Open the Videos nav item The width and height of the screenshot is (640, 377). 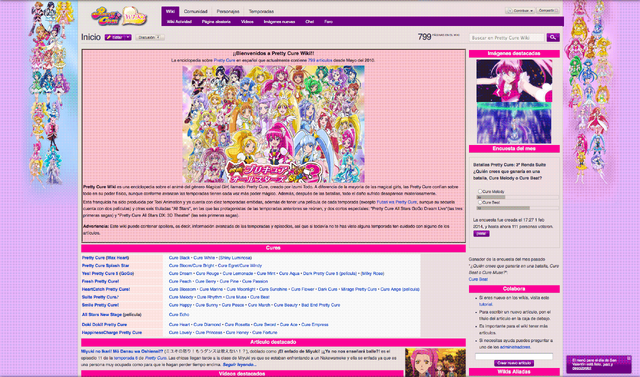point(247,22)
